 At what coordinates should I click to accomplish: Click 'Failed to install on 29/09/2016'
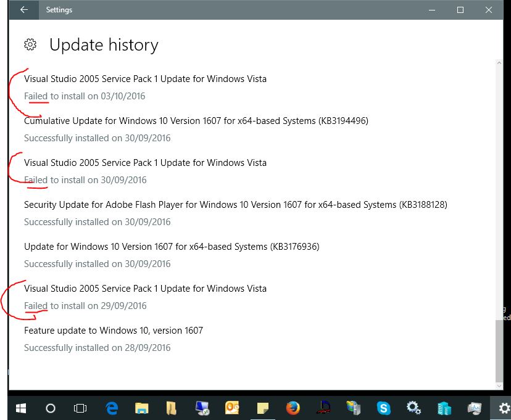pos(85,306)
